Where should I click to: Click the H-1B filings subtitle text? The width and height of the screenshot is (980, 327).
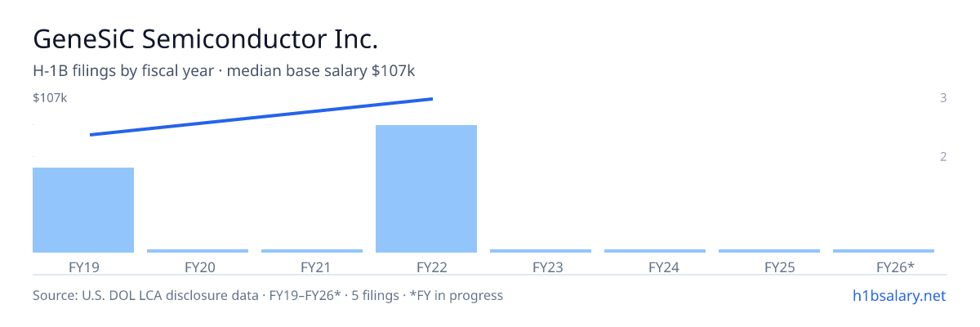point(224,71)
